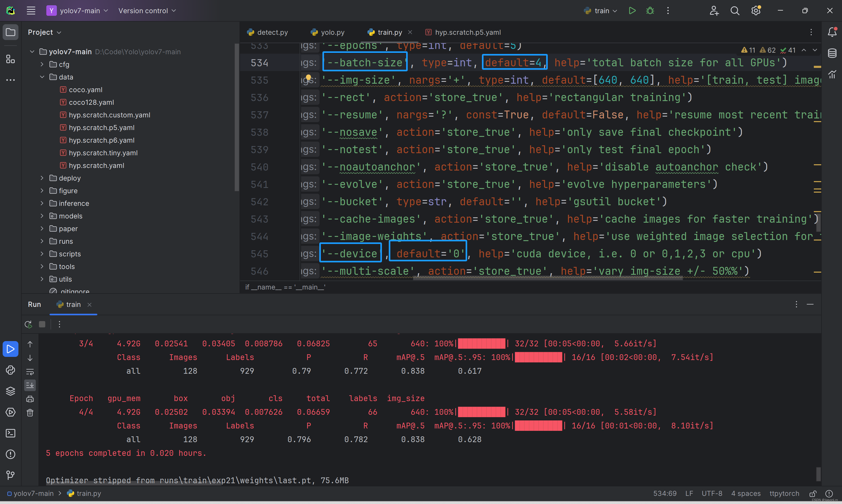Open Version control dropdown

[147, 11]
